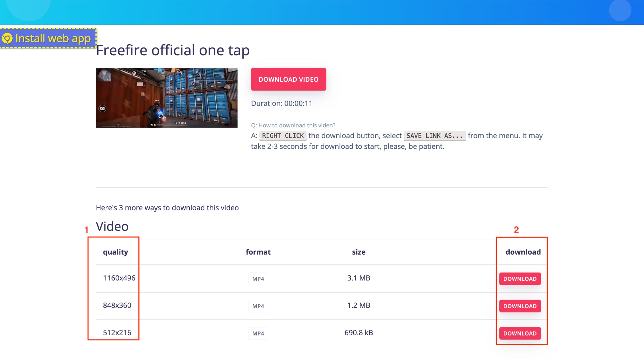The height and width of the screenshot is (360, 644).
Task: Select the MP4 format badge for 1160x496
Action: [x=258, y=279]
